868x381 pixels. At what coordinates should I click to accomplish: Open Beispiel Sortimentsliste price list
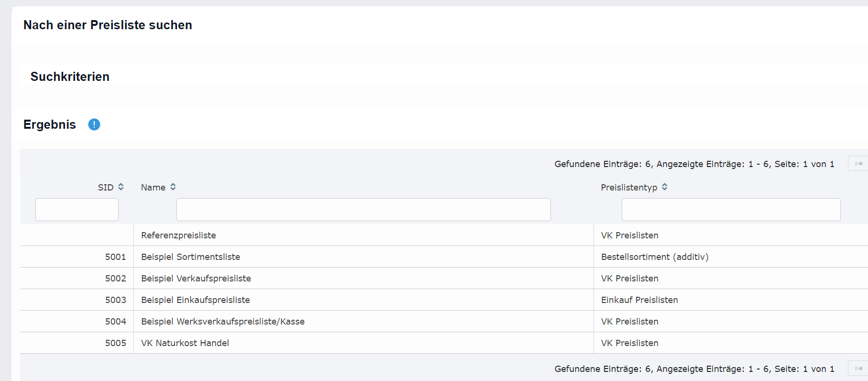tap(190, 257)
